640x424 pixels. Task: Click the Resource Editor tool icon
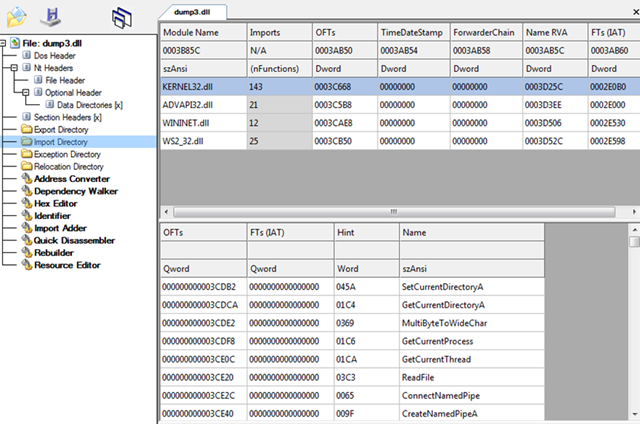pos(27,265)
